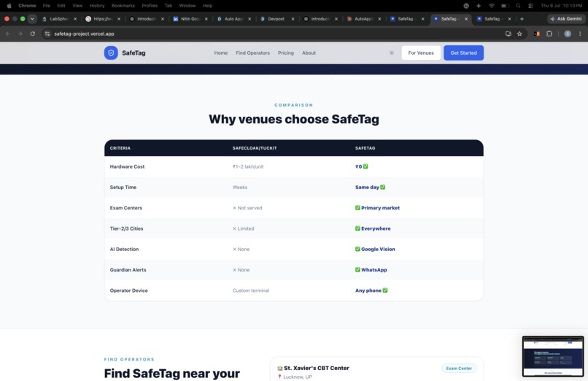Open the Chrome extensions puzzle icon

click(549, 34)
